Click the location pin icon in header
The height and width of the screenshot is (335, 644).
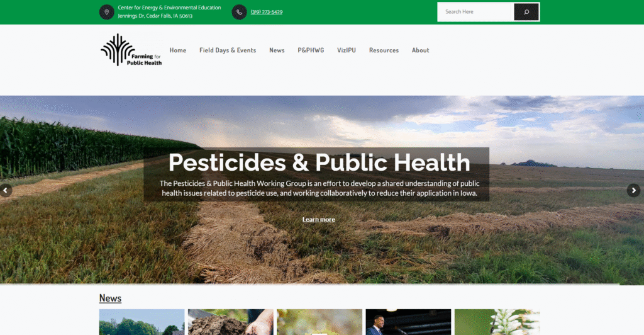pyautogui.click(x=106, y=12)
